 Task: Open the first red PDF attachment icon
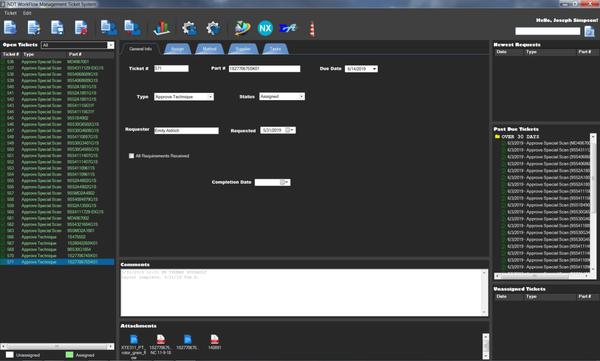click(x=161, y=339)
